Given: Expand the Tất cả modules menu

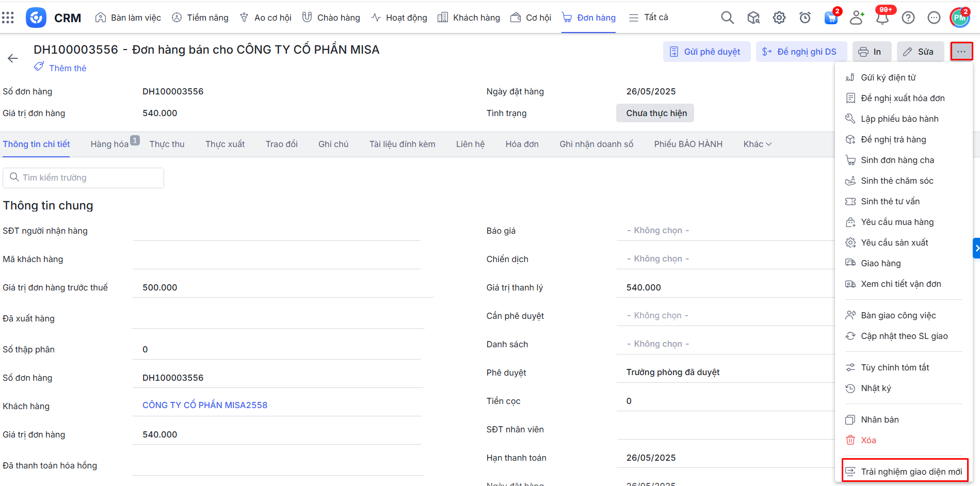Looking at the screenshot, I should click(x=649, y=18).
